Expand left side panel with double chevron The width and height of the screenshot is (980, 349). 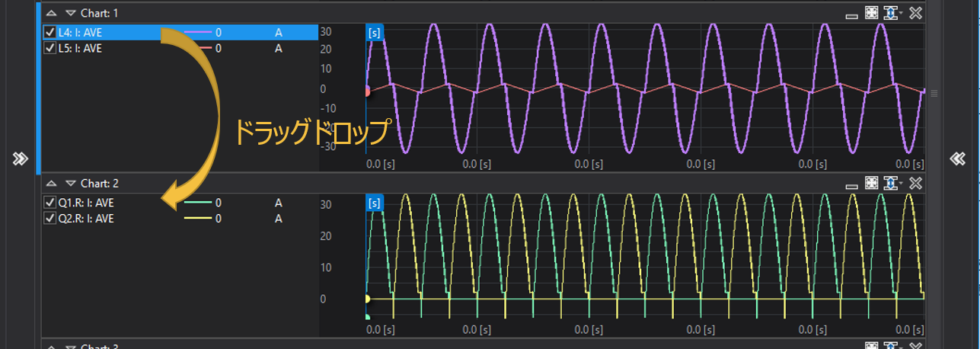click(20, 158)
